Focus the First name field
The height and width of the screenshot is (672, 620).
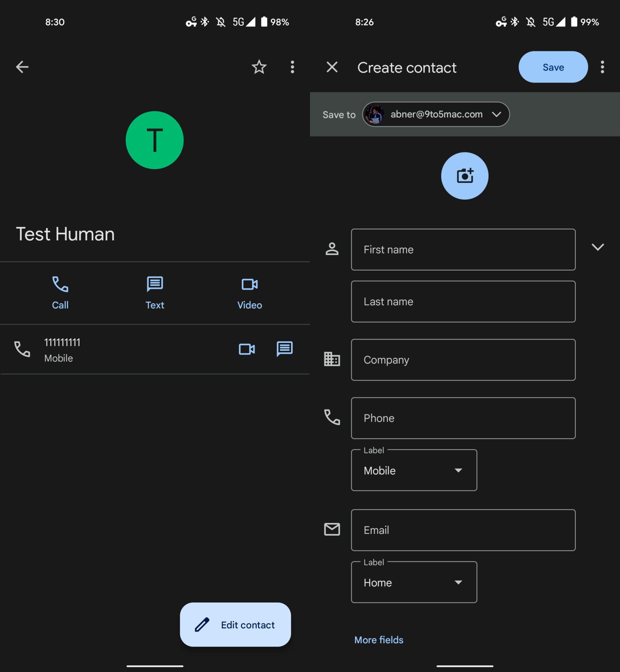tap(463, 249)
